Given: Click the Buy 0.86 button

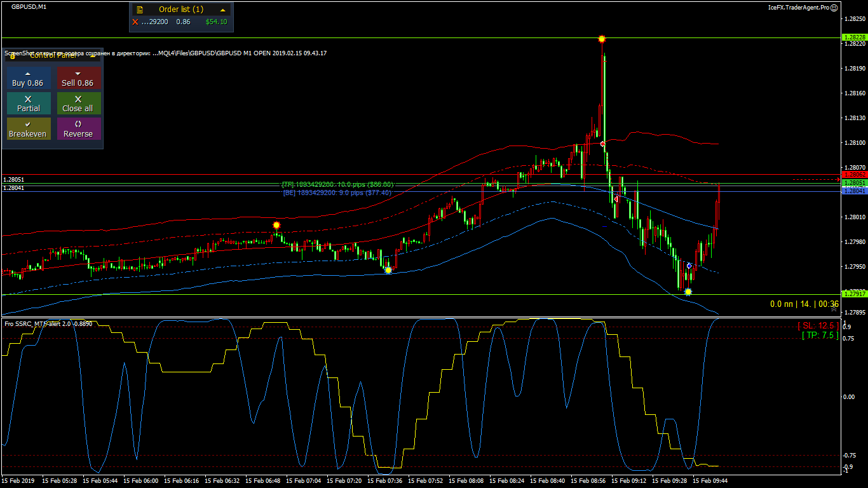Looking at the screenshot, I should coord(28,78).
